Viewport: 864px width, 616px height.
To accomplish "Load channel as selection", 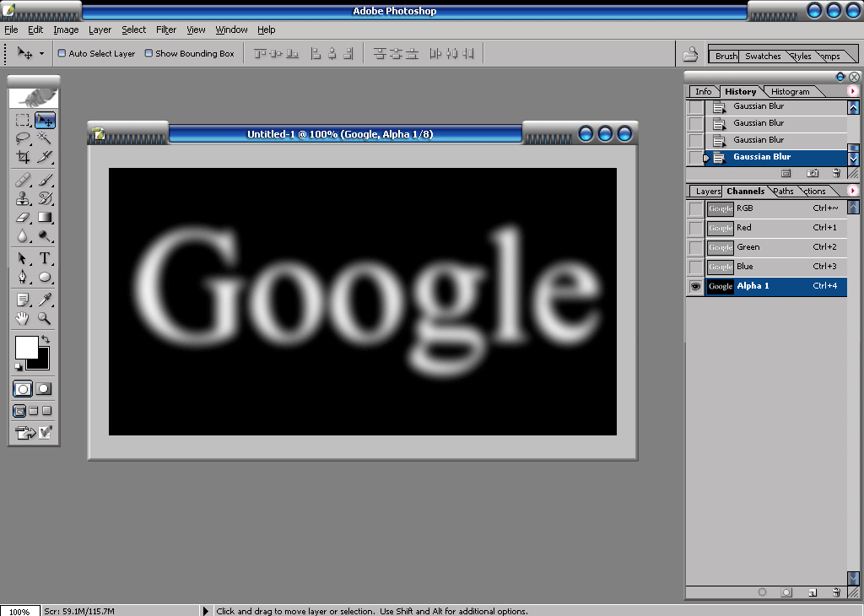I will (x=762, y=592).
